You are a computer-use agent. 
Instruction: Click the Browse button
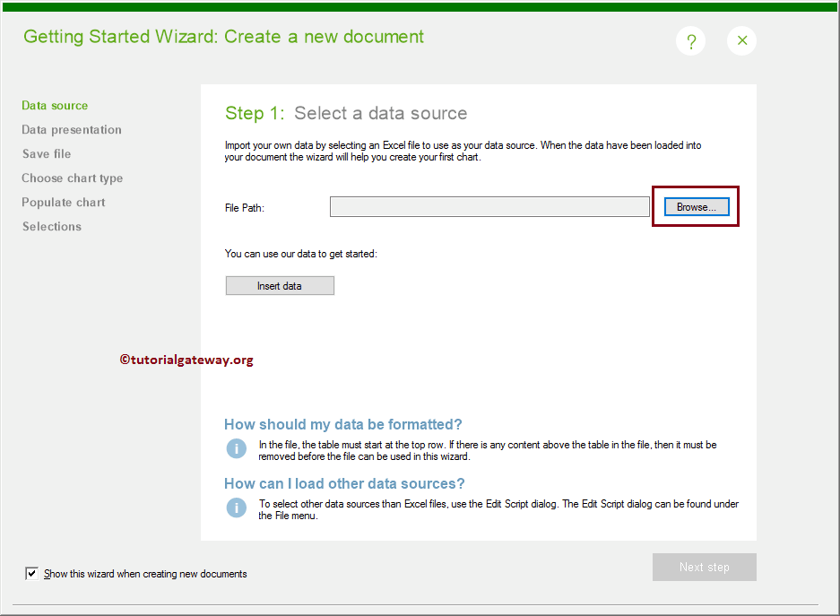coord(696,206)
